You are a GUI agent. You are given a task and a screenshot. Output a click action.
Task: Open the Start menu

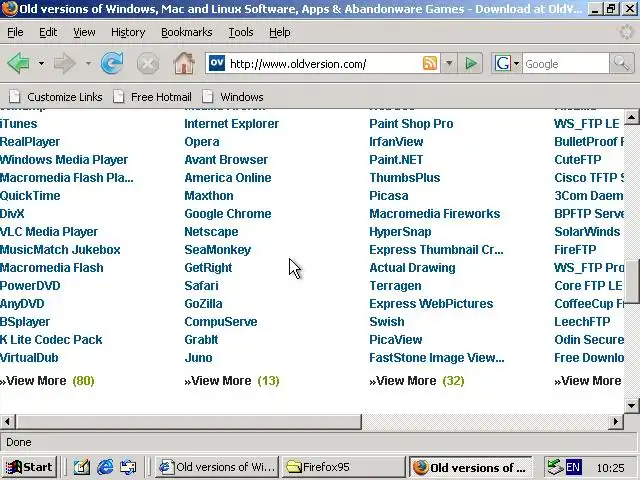(x=29, y=467)
